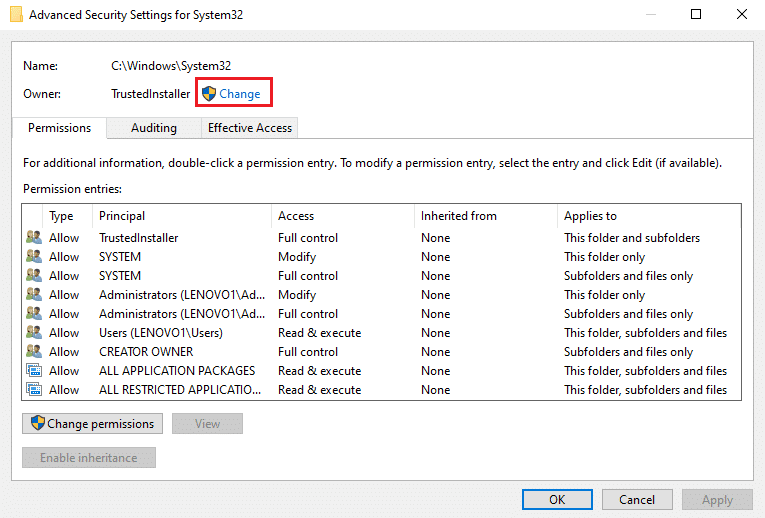
Task: Maximize the Advanced Security Settings window
Action: pos(696,14)
